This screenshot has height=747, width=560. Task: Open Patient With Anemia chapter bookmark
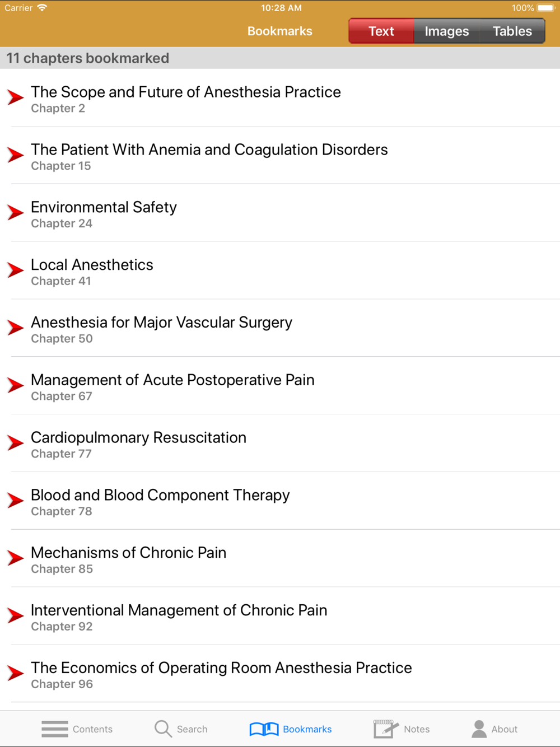(x=209, y=150)
